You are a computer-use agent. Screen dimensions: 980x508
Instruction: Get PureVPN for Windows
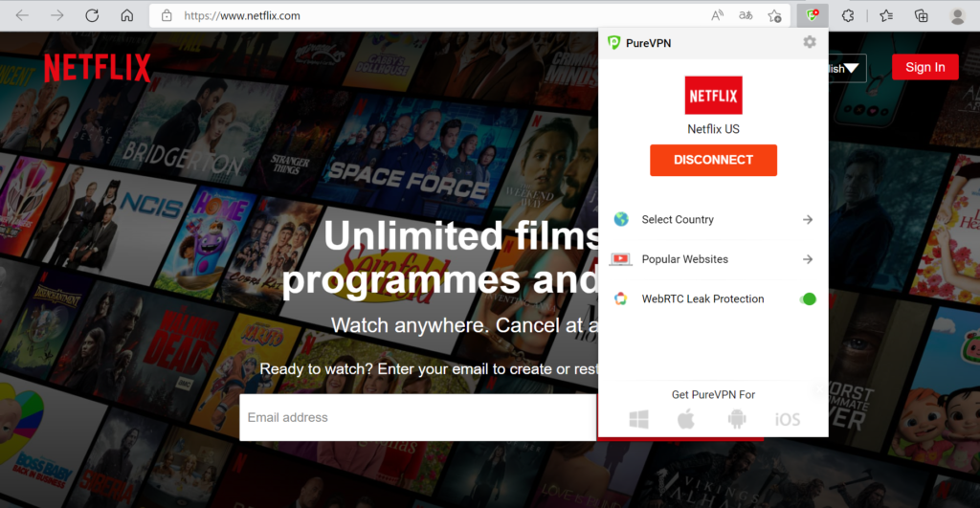coord(638,419)
